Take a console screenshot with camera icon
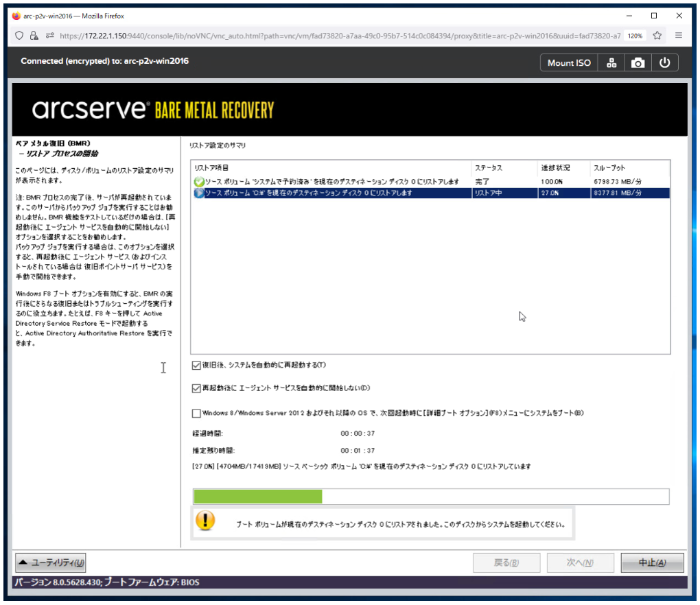 point(638,63)
